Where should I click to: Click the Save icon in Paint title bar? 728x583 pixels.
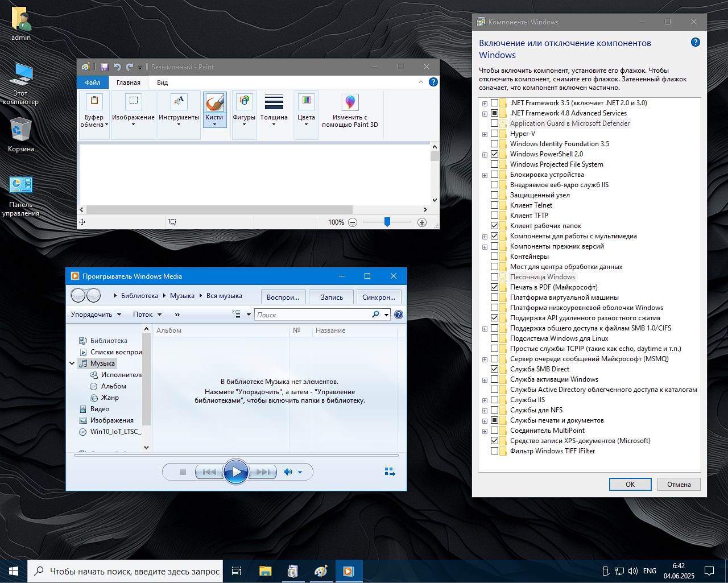pos(105,67)
